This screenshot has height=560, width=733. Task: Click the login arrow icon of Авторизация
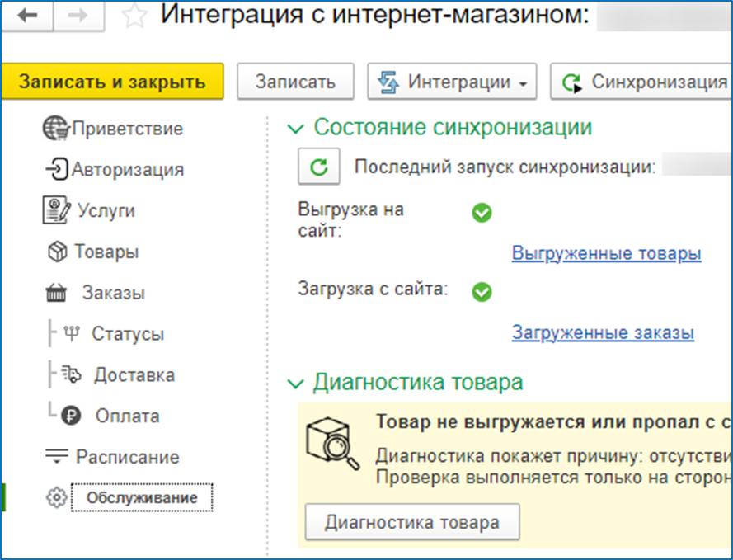tap(57, 169)
